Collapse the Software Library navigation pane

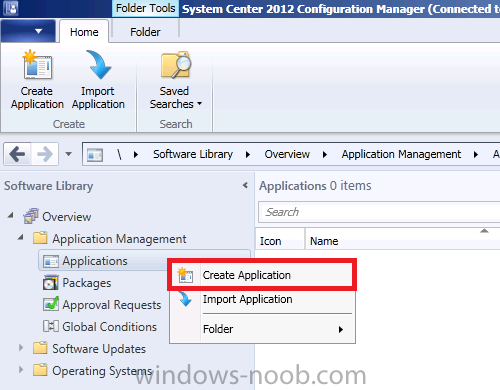click(x=245, y=185)
